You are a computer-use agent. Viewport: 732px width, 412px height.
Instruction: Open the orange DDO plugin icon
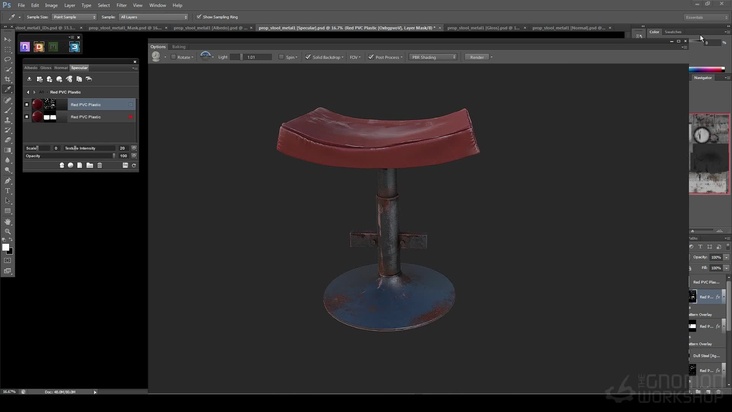click(39, 47)
